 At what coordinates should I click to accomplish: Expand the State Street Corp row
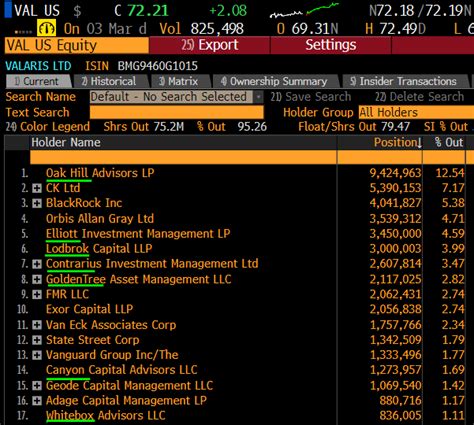37,340
